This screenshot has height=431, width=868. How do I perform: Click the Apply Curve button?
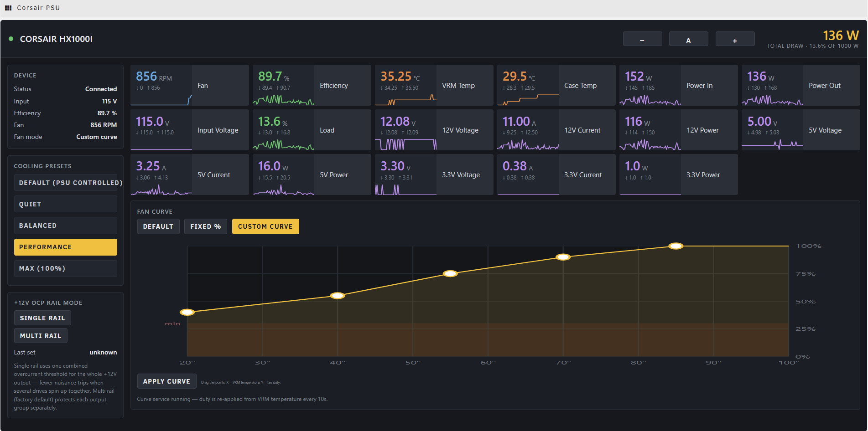[x=166, y=381]
